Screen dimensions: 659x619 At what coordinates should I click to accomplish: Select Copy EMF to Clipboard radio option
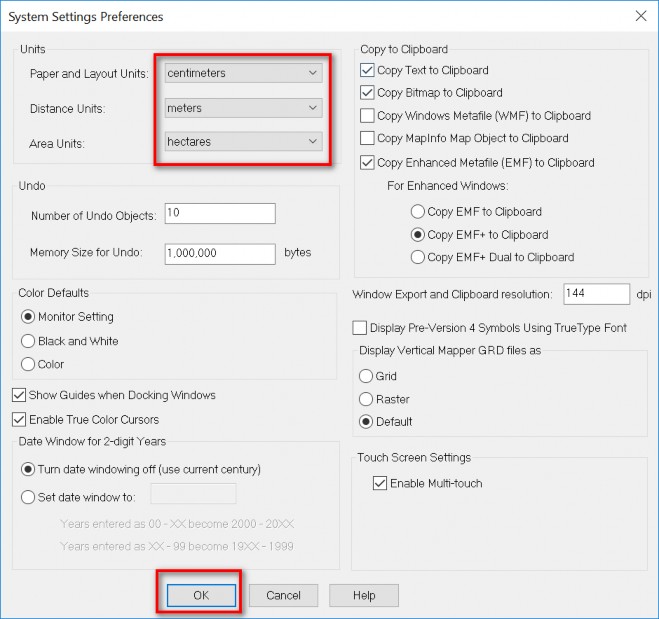(x=418, y=212)
